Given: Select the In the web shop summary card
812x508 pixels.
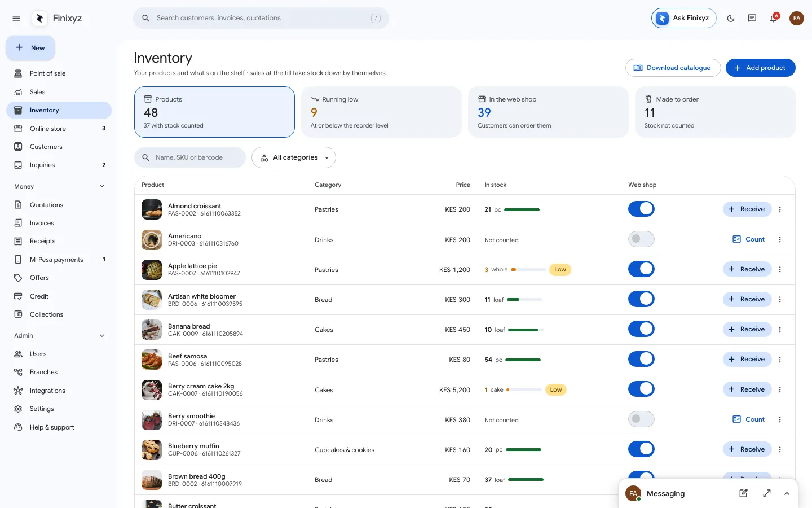Looking at the screenshot, I should (548, 112).
